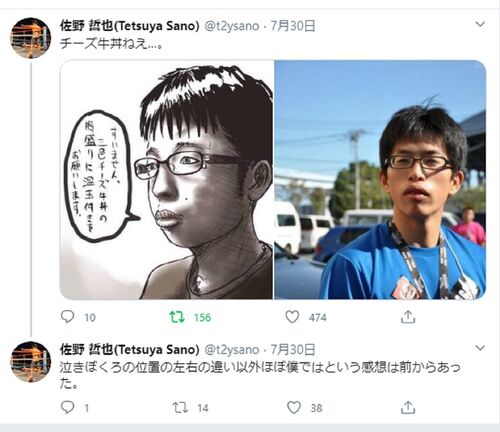Open the 泣きぼくろ reply tweet text
This screenshot has height=432, width=500.
pos(260,375)
